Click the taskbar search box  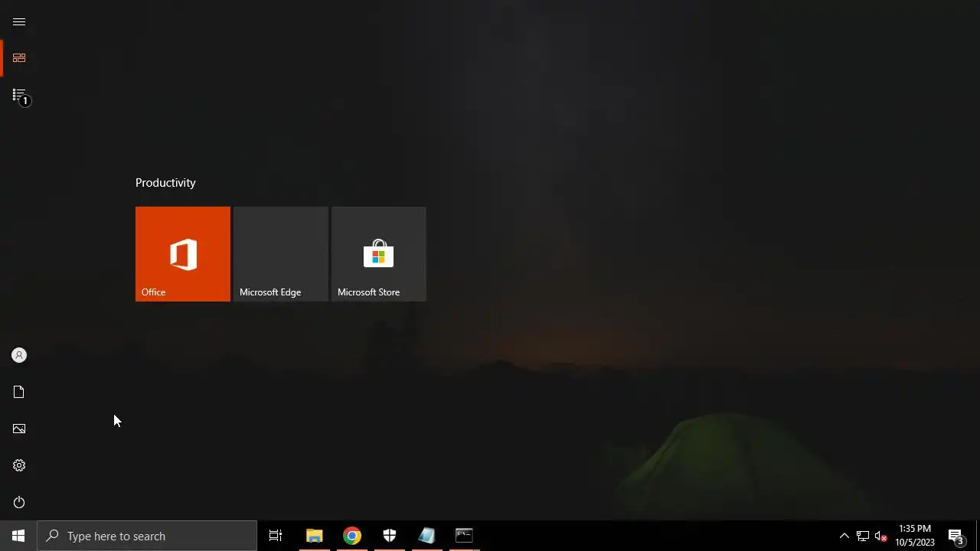click(x=147, y=536)
